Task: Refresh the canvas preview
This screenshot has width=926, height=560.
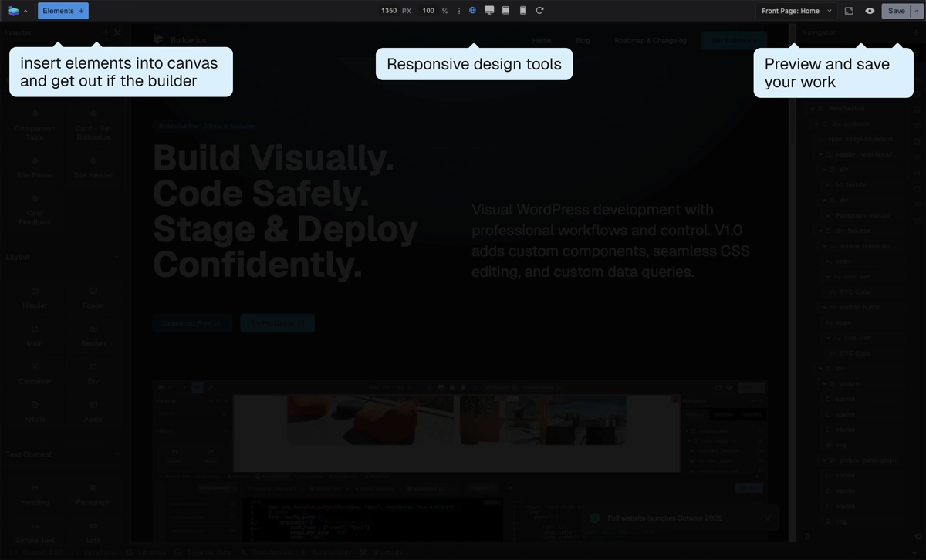Action: (x=539, y=11)
